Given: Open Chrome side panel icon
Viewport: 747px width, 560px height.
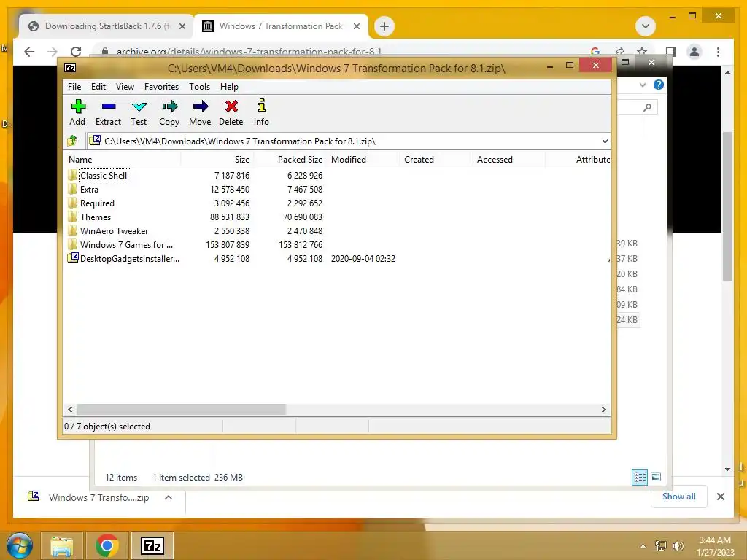Looking at the screenshot, I should click(671, 52).
